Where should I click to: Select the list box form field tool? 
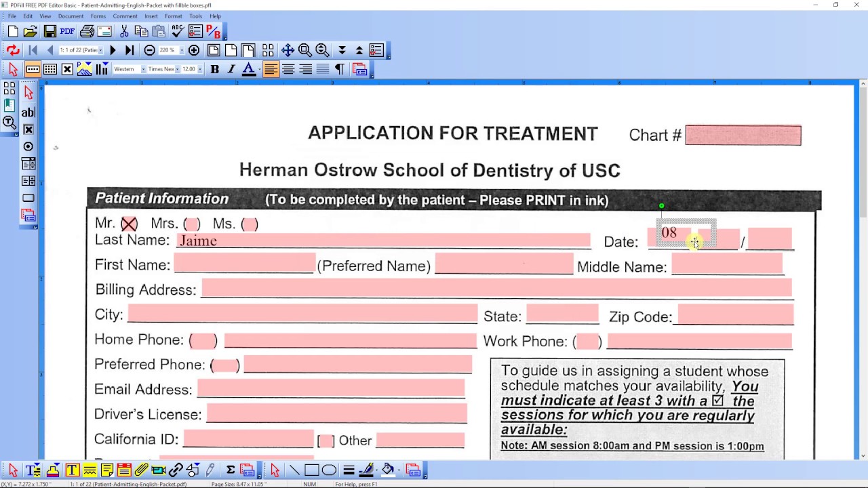28,181
